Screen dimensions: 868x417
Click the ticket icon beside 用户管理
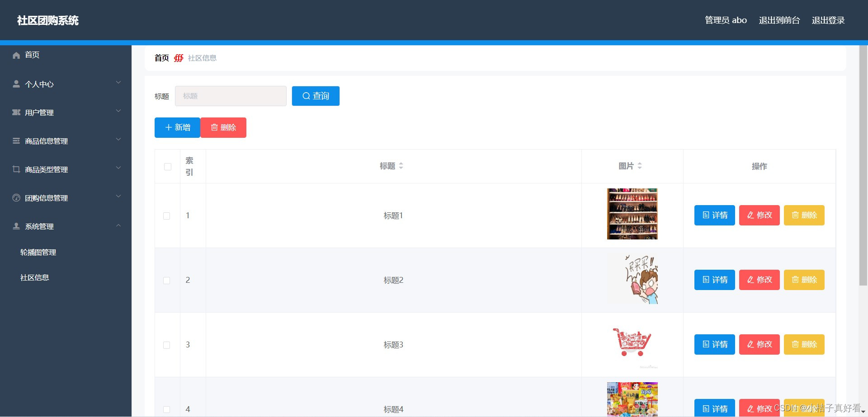(x=16, y=112)
